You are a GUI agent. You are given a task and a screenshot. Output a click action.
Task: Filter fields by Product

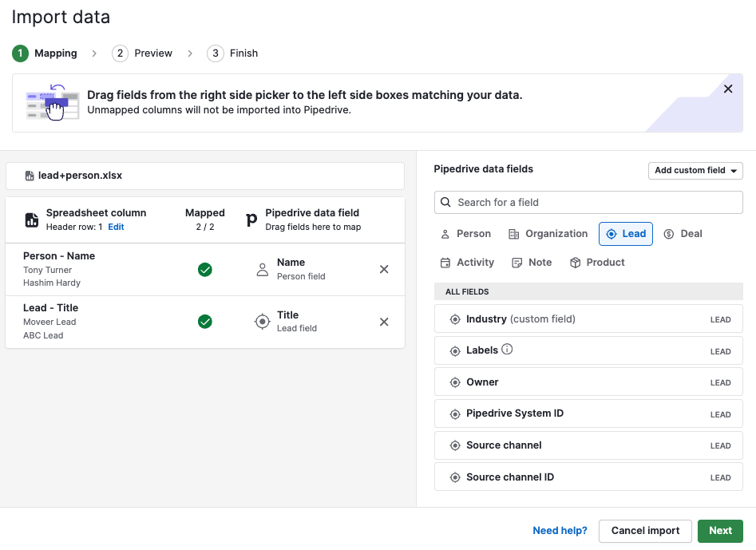coord(597,263)
